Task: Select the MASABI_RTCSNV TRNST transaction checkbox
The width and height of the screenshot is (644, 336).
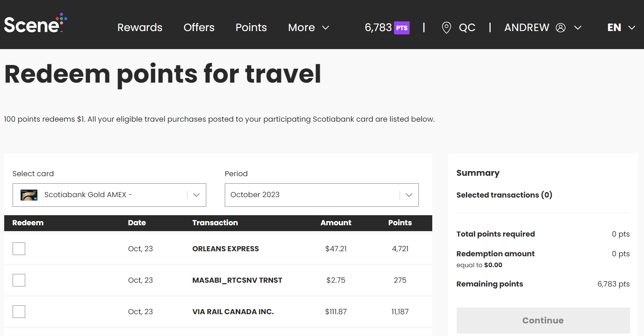Action: (18, 280)
